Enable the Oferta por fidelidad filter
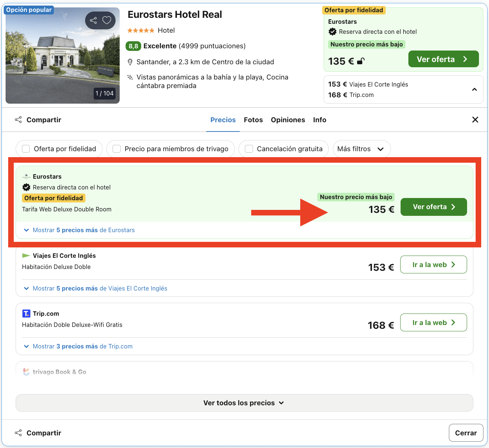Screen dimensions: 489x448 pyautogui.click(x=26, y=149)
